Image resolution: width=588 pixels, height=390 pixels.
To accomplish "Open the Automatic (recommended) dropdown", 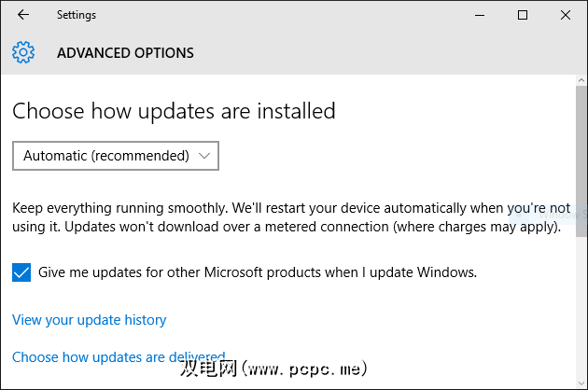I will click(x=115, y=156).
